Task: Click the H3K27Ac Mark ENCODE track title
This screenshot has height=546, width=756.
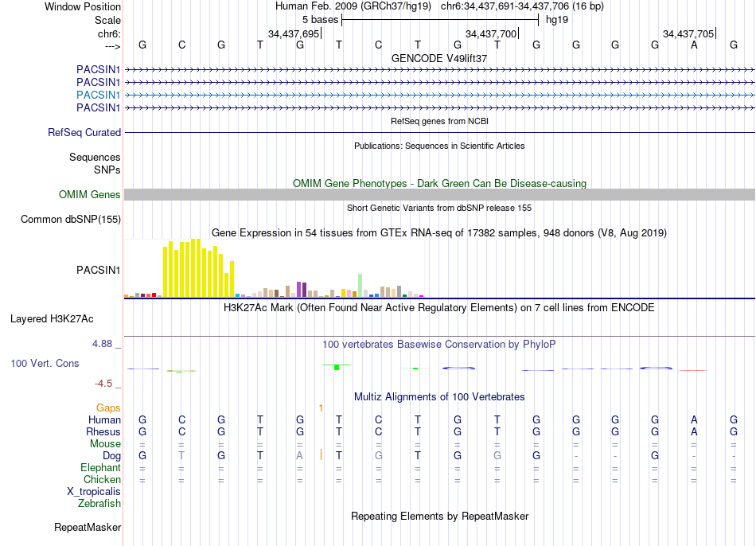Action: pyautogui.click(x=439, y=308)
